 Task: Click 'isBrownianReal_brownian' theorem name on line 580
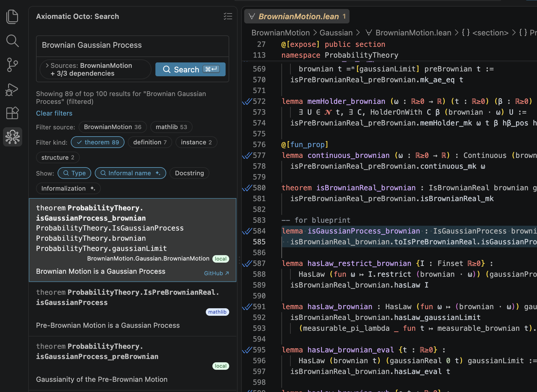point(366,188)
